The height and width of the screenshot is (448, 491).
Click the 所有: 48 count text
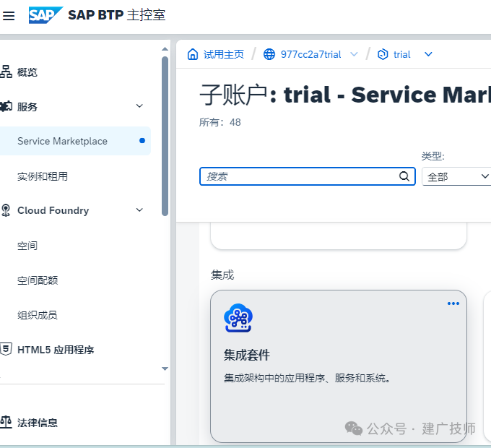(x=220, y=122)
